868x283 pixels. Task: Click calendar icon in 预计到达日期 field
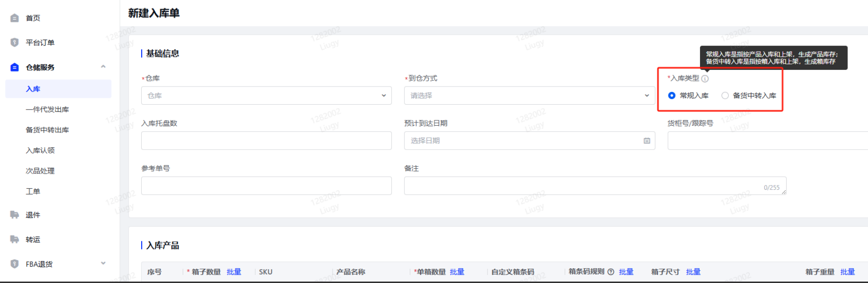click(646, 141)
